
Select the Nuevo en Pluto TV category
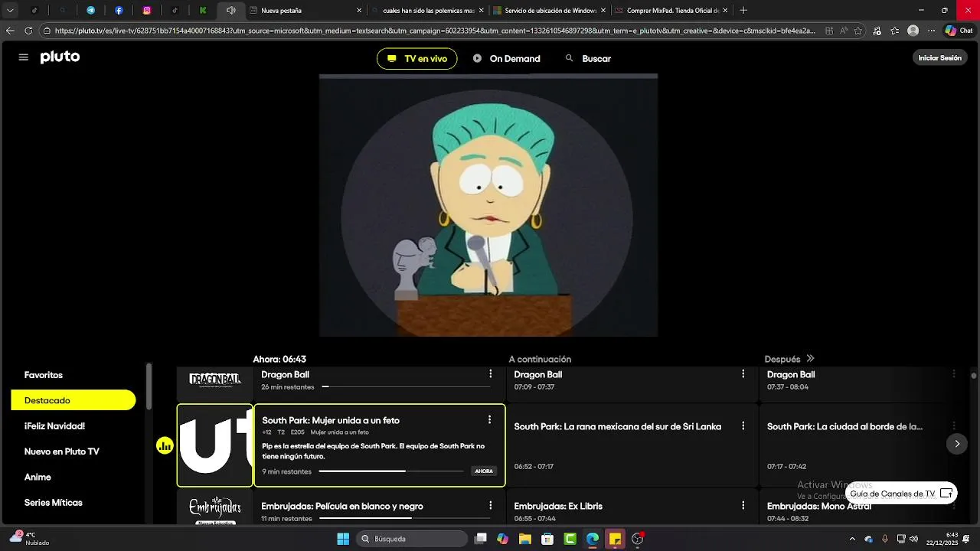point(61,452)
